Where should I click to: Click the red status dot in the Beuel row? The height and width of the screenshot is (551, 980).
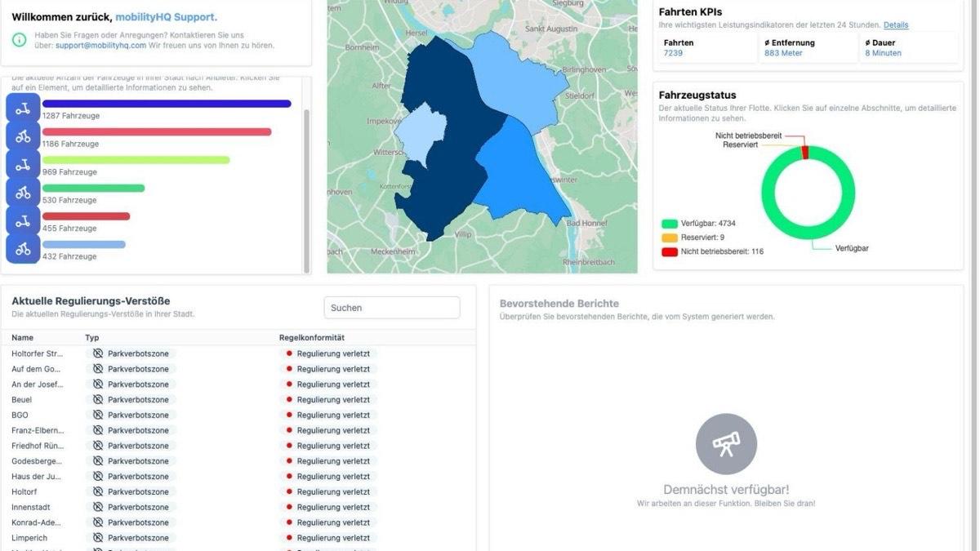289,400
